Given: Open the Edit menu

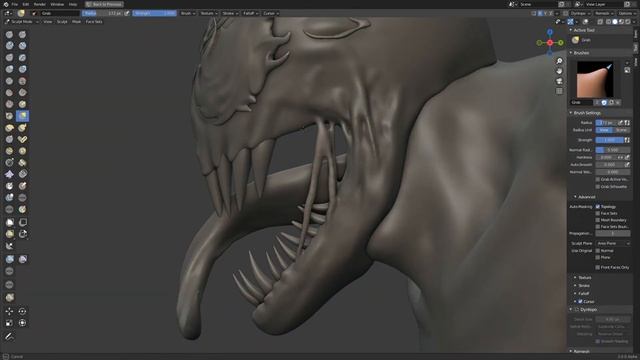Looking at the screenshot, I should 26,4.
